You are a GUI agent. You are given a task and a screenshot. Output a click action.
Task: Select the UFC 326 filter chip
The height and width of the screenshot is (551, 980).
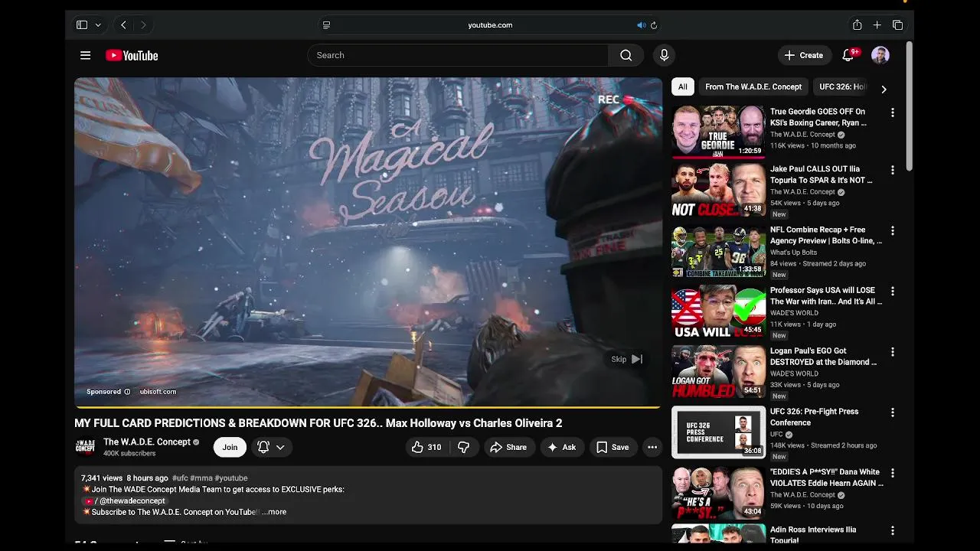point(841,86)
